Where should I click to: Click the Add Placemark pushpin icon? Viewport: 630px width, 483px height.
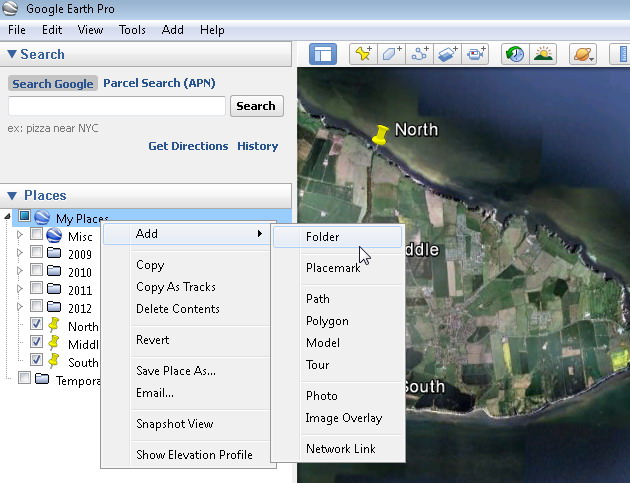click(364, 54)
